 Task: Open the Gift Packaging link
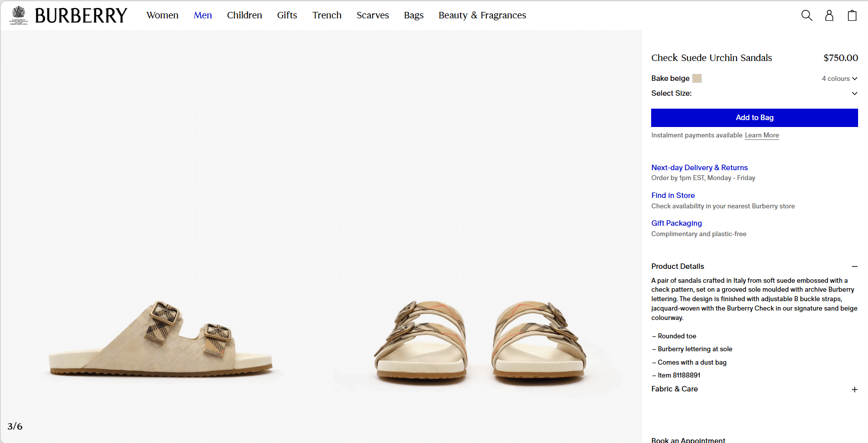676,223
